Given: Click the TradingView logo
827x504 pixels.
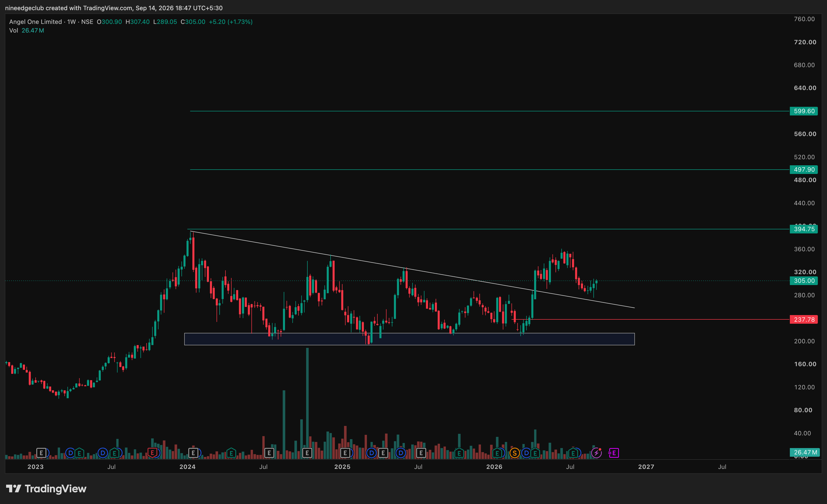Looking at the screenshot, I should 46,488.
